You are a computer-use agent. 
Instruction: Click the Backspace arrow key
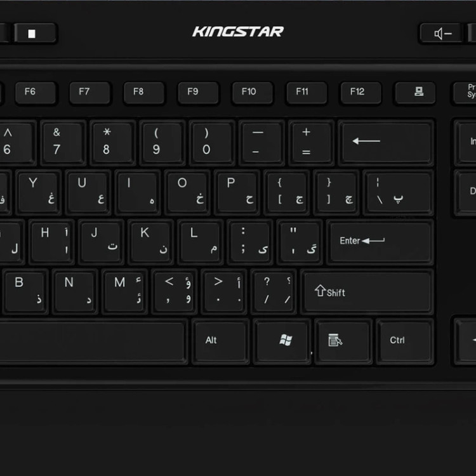[x=386, y=143]
